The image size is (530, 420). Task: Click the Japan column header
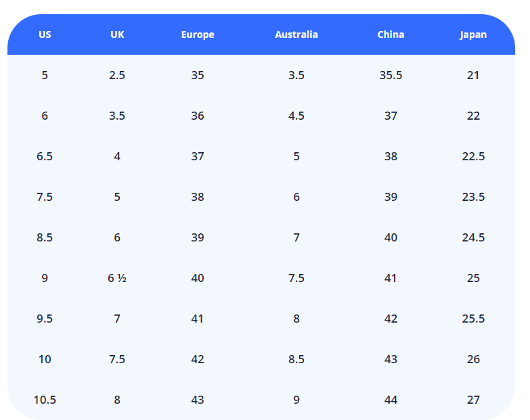473,34
